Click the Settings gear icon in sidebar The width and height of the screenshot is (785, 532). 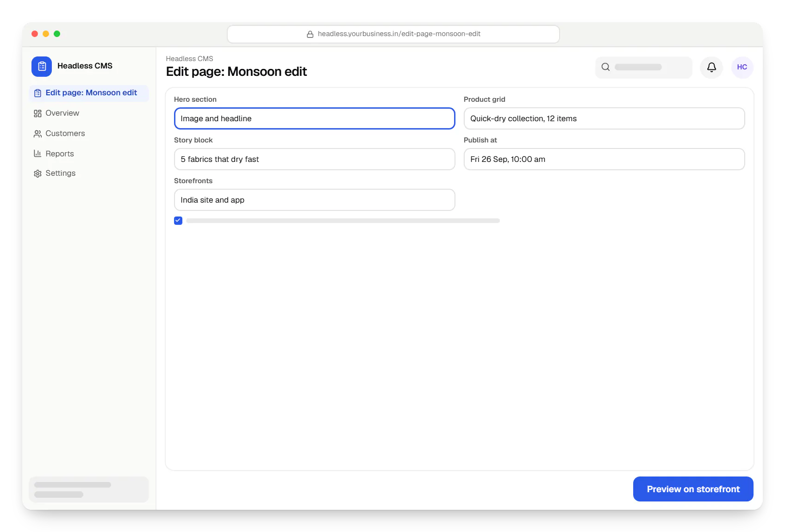[37, 173]
